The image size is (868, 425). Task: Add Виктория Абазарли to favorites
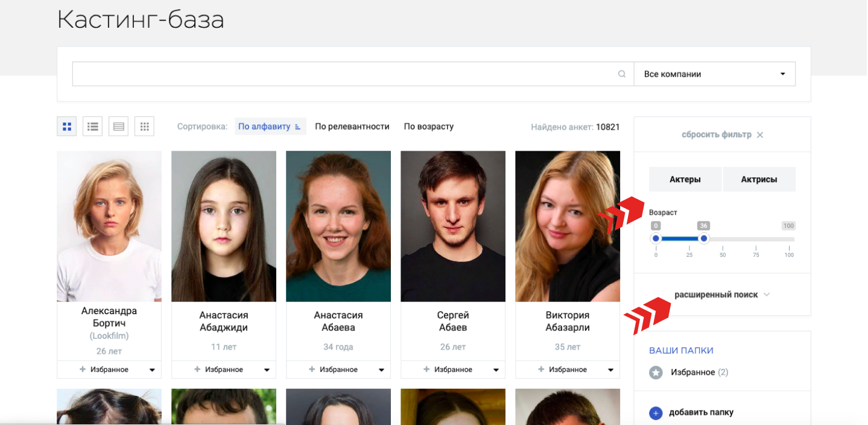tap(562, 370)
